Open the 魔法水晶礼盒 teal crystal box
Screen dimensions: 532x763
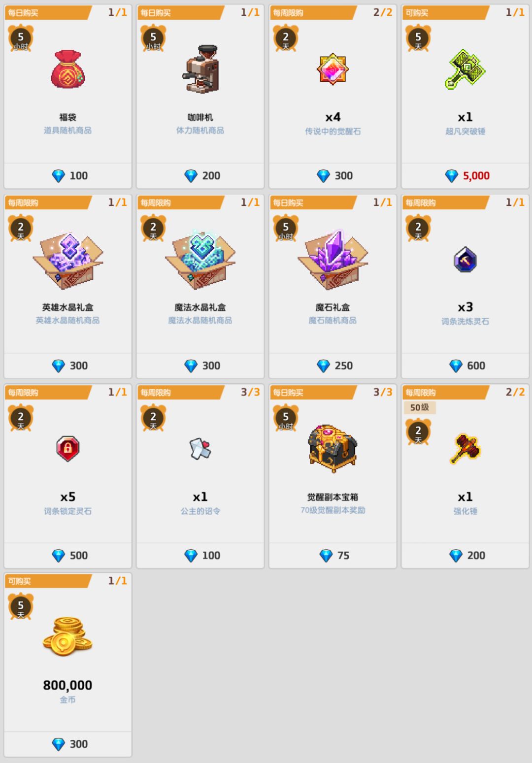tap(200, 260)
